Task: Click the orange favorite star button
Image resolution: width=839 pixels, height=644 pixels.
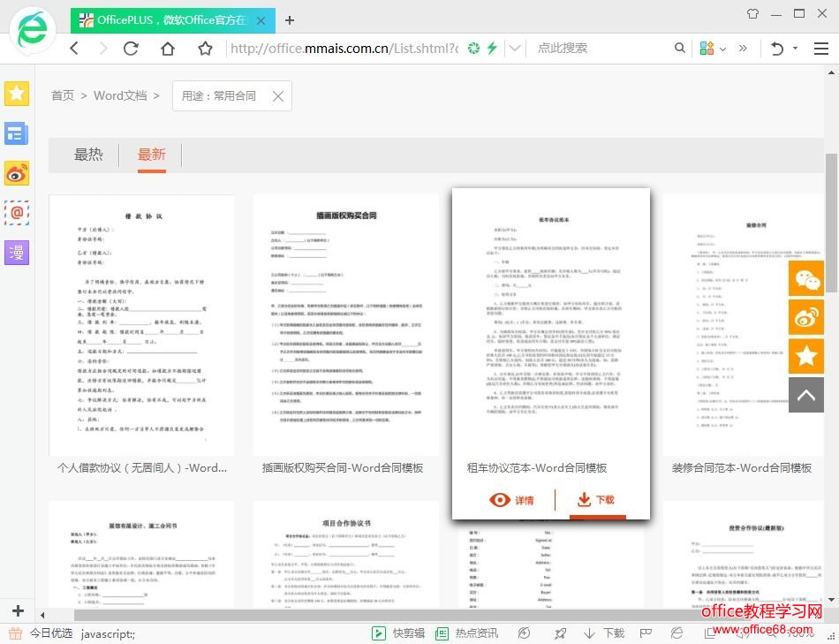Action: tap(806, 356)
